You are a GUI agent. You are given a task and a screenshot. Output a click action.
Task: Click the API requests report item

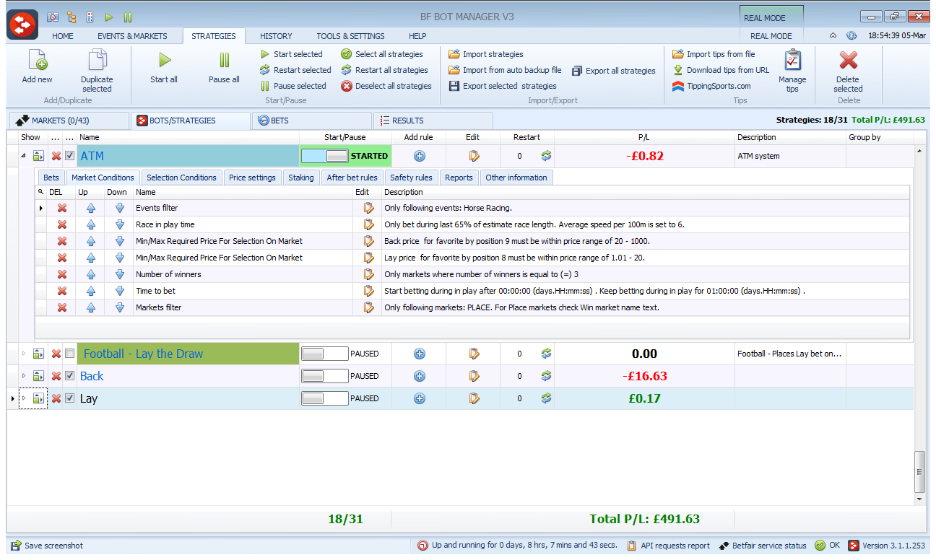pos(668,546)
